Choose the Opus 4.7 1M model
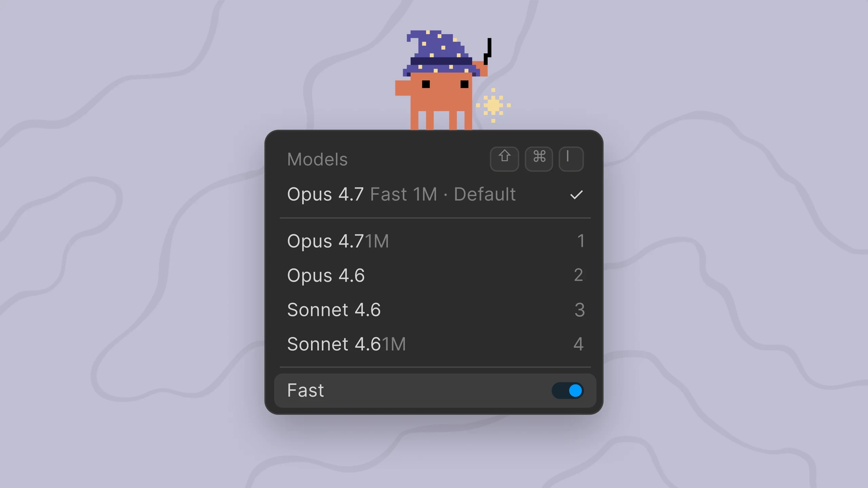The image size is (868, 488). pos(435,241)
